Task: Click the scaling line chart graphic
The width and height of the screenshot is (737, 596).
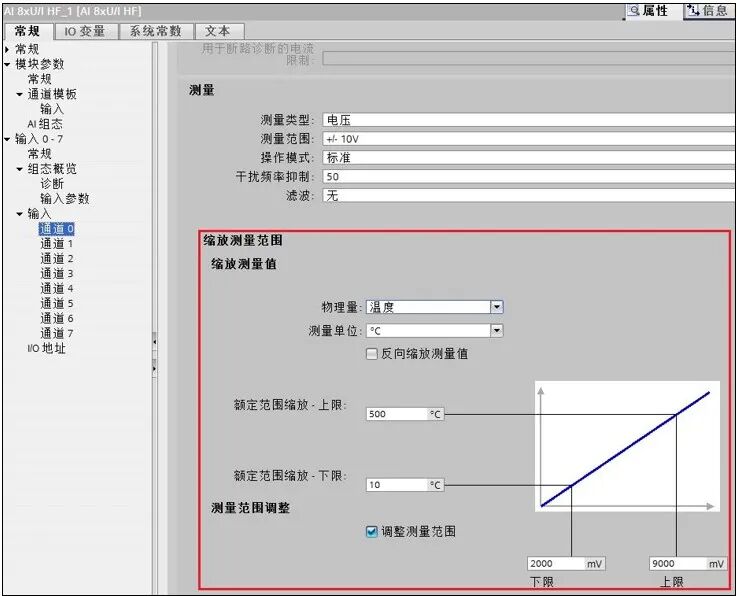Action: (x=627, y=446)
